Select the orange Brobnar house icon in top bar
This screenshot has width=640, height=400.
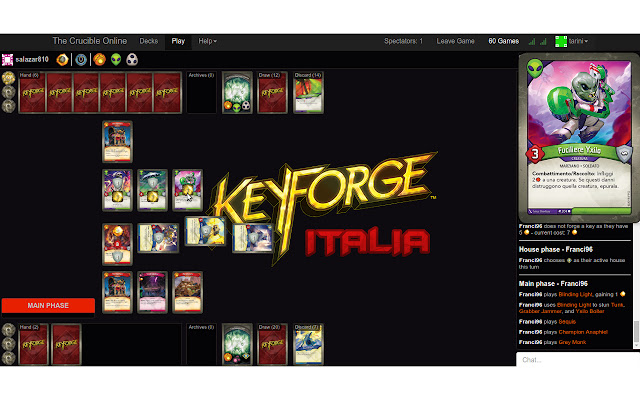pos(99,60)
